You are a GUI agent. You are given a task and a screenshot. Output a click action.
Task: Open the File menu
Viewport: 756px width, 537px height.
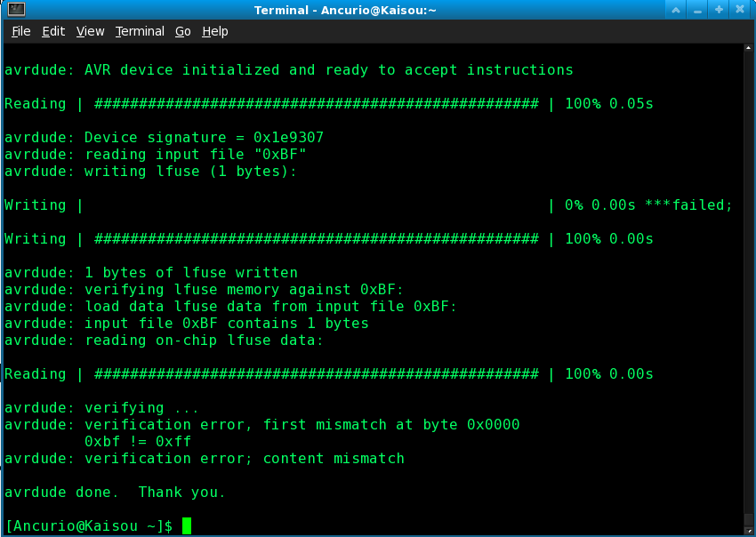[x=21, y=31]
